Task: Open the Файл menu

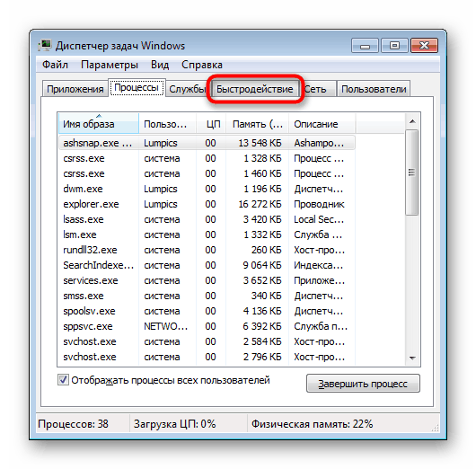Action: (x=55, y=65)
